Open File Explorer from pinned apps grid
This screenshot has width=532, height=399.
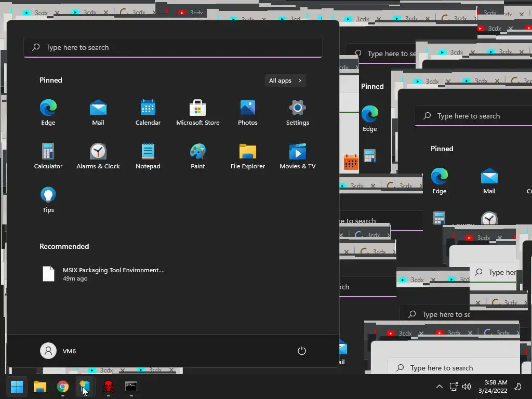tap(248, 156)
